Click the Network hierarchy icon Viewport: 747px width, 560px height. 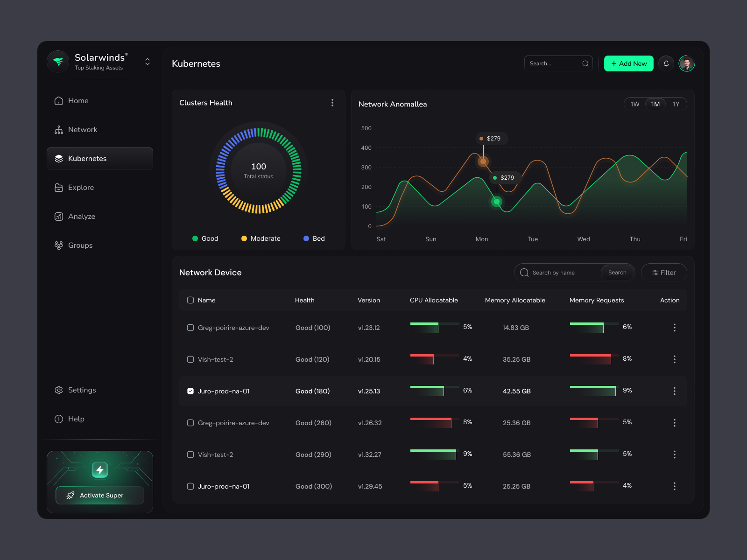[59, 130]
